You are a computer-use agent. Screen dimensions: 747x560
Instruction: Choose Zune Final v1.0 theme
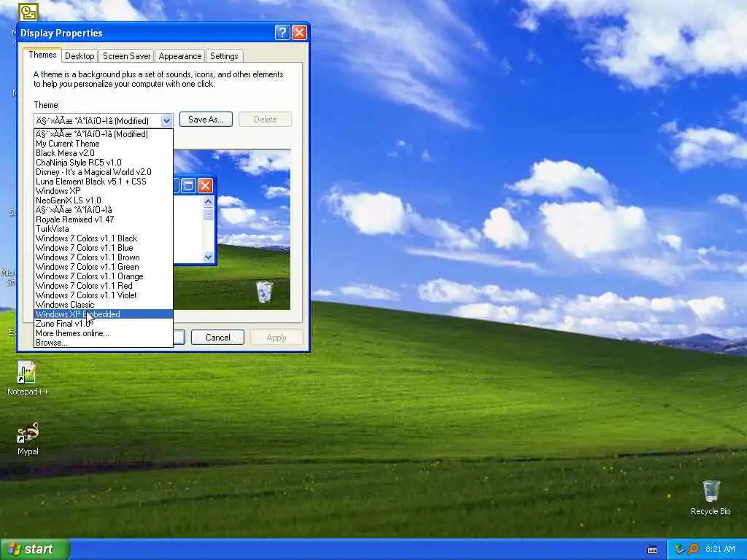[x=104, y=324]
